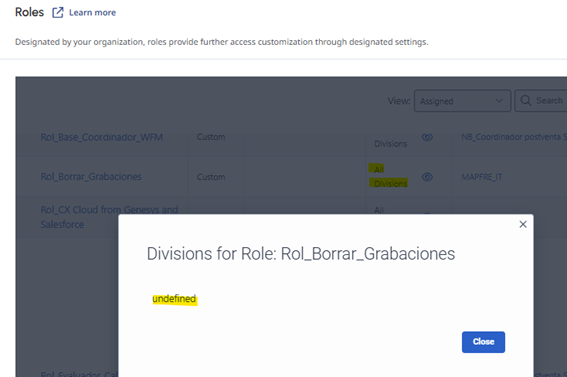Close the Divisions for Role dialog with X

point(523,224)
